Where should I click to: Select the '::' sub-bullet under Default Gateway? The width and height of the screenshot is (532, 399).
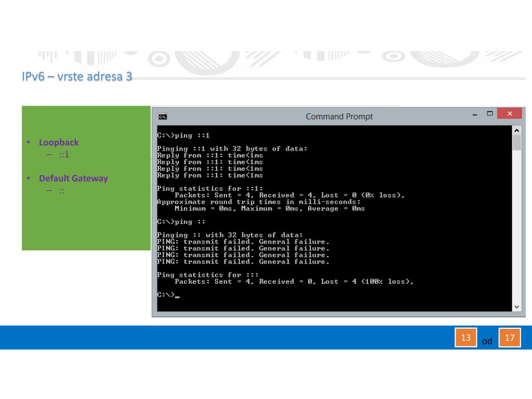61,191
